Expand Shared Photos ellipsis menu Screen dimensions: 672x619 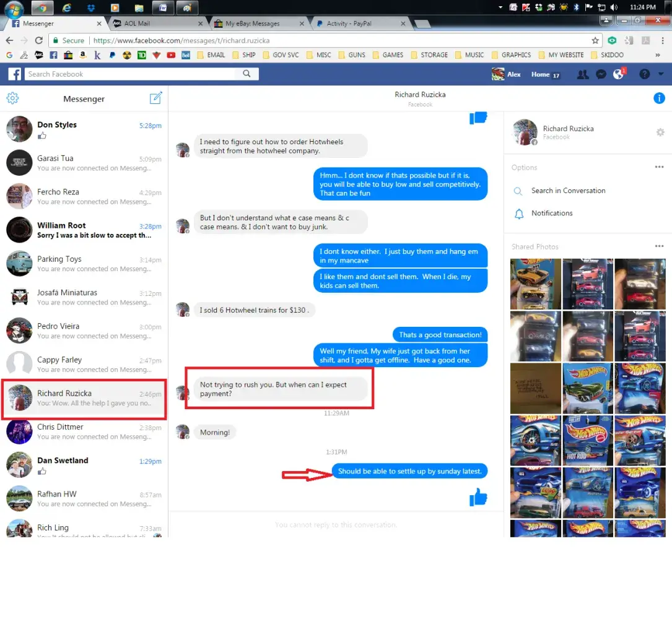659,246
